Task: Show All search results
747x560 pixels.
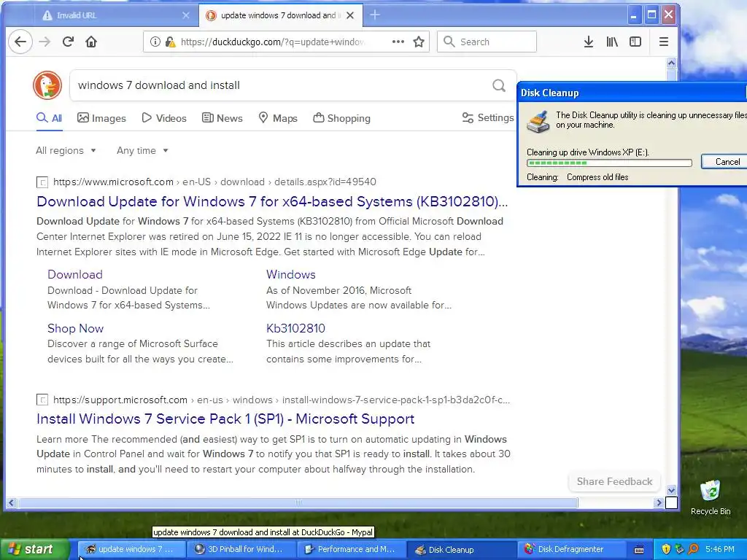Action: point(49,118)
